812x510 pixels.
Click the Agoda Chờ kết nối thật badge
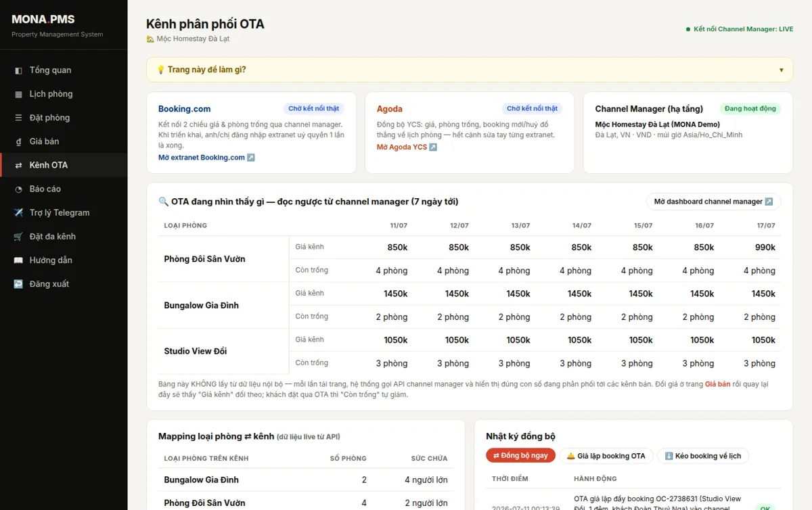click(x=533, y=108)
